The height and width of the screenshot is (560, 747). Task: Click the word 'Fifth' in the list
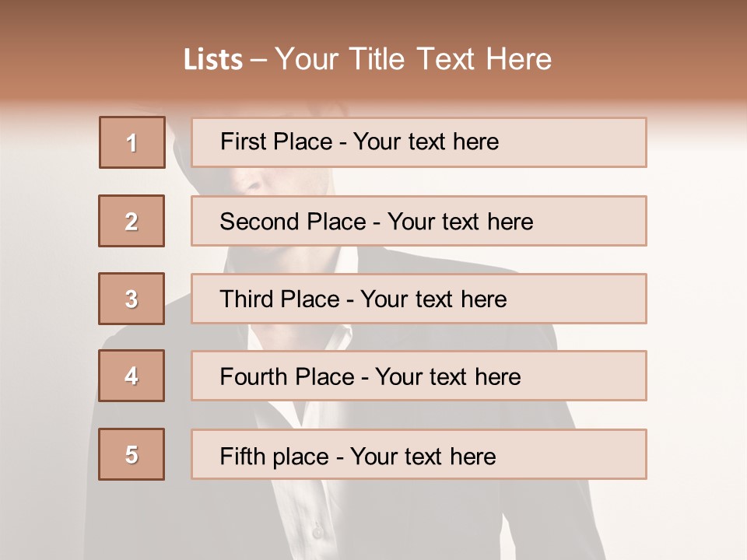(243, 455)
